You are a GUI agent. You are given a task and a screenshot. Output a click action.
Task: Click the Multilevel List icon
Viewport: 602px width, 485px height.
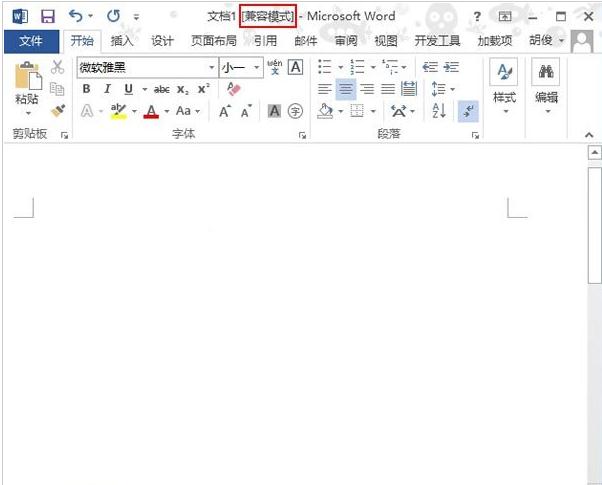[390, 67]
